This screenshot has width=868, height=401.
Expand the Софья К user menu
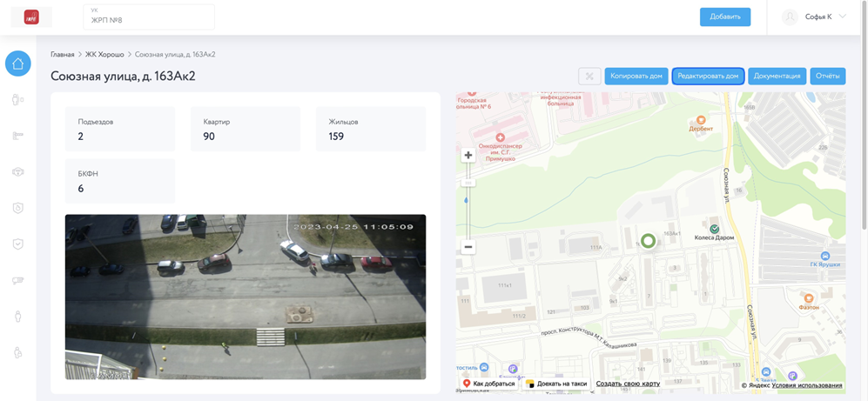point(814,17)
